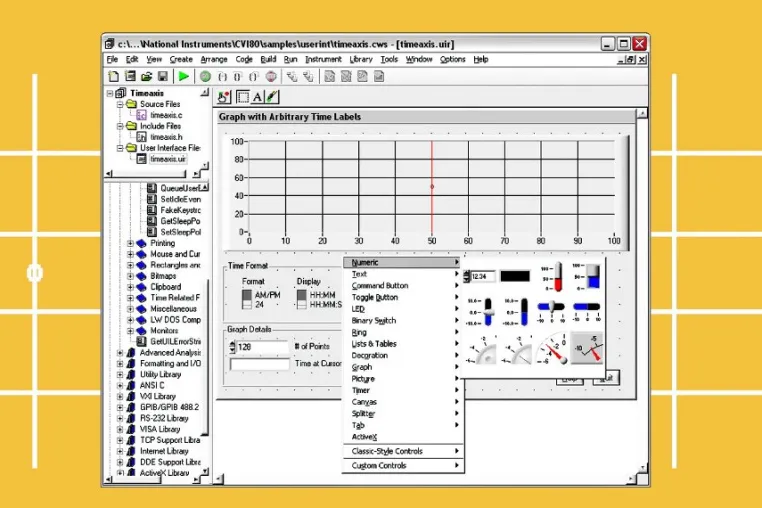Image resolution: width=762 pixels, height=508 pixels.
Task: Pick the horizontal fill slide without knob in the palette
Action: tap(587, 312)
